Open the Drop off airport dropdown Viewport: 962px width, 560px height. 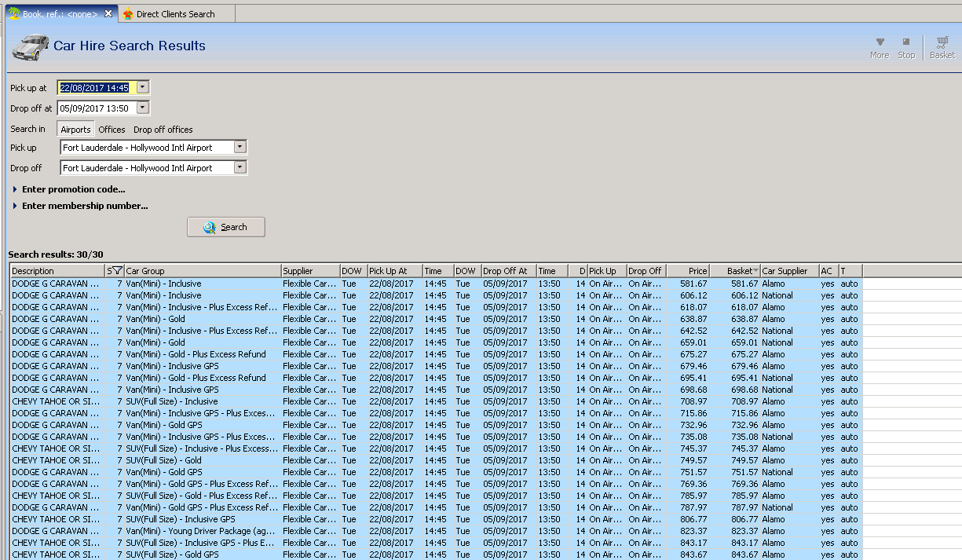240,167
